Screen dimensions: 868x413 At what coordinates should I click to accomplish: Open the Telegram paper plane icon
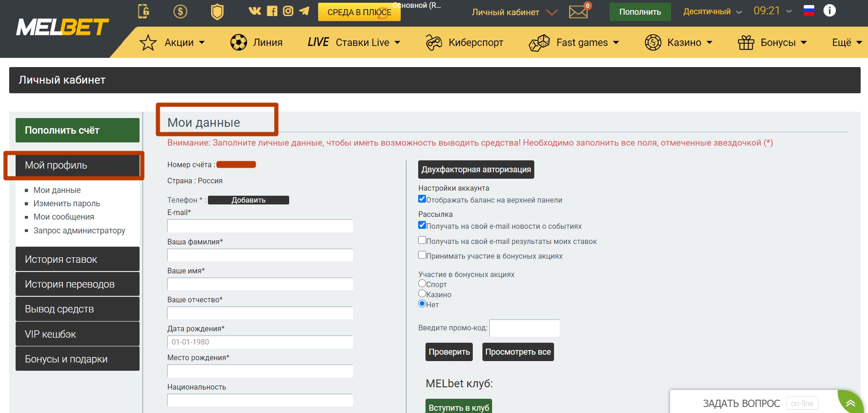304,11
